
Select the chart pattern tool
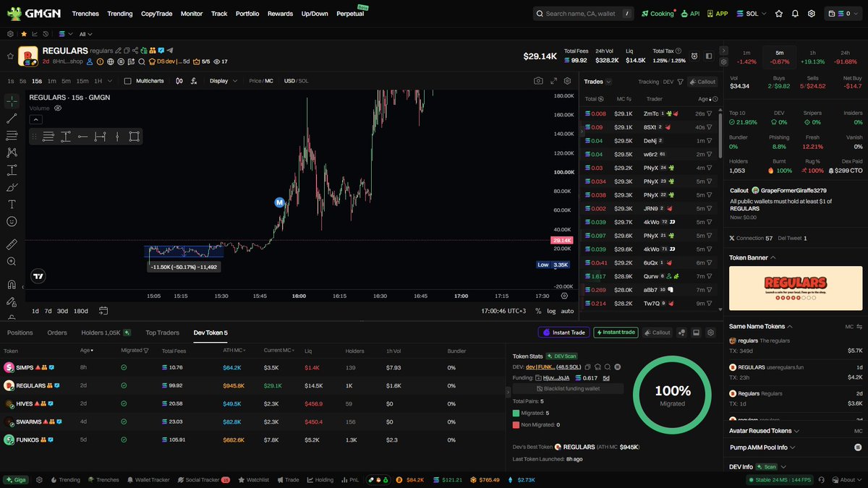click(x=12, y=153)
